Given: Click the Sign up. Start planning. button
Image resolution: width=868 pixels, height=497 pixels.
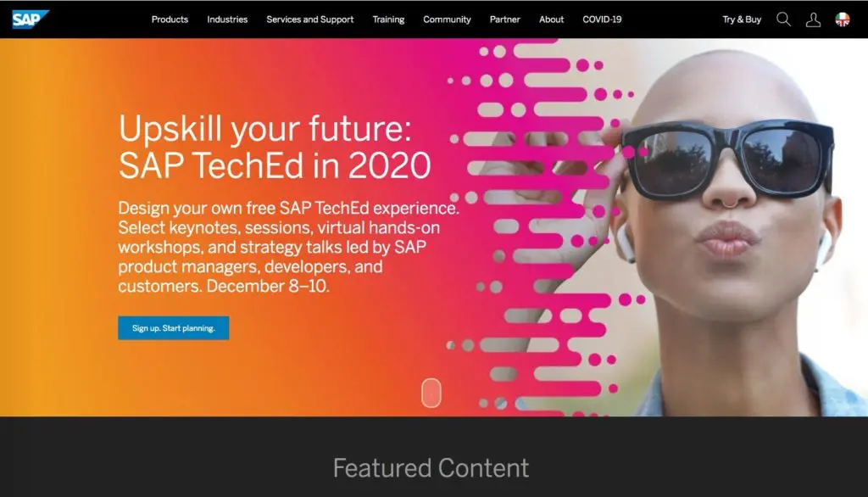Looking at the screenshot, I should [x=173, y=328].
